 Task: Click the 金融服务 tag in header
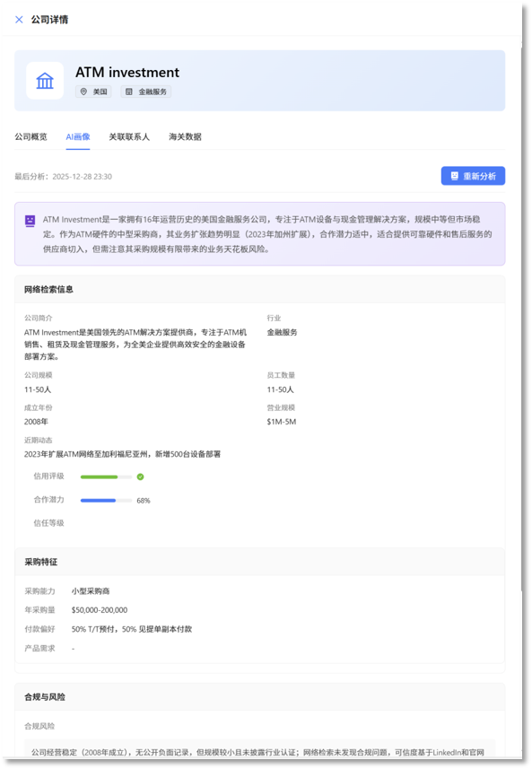146,92
